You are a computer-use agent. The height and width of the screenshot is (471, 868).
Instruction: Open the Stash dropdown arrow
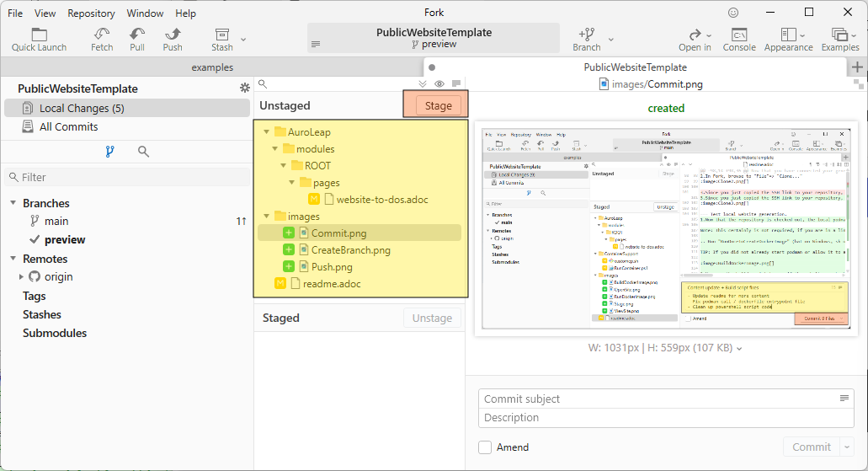click(x=243, y=39)
